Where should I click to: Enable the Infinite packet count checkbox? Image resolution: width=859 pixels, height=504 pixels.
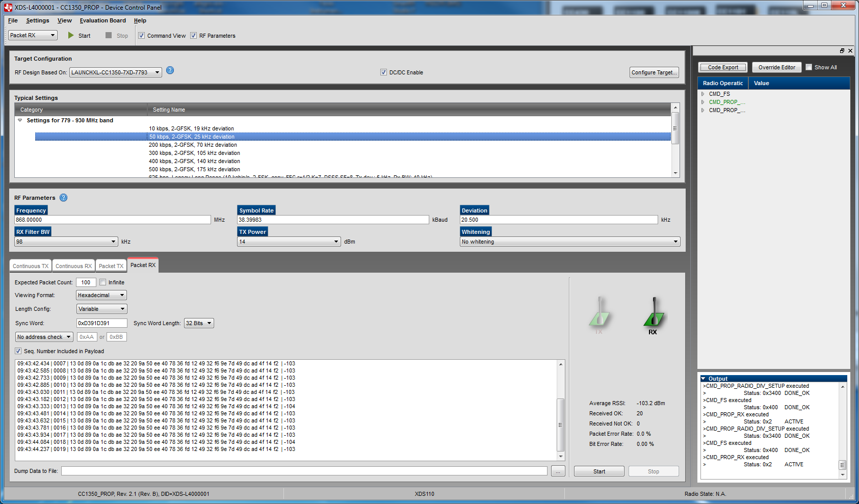coord(103,282)
